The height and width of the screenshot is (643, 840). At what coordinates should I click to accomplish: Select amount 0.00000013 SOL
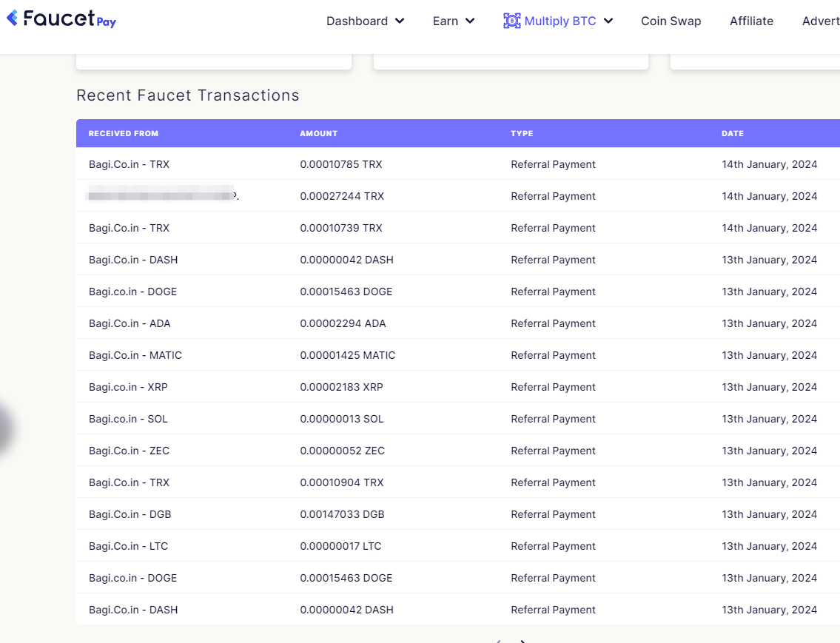341,419
